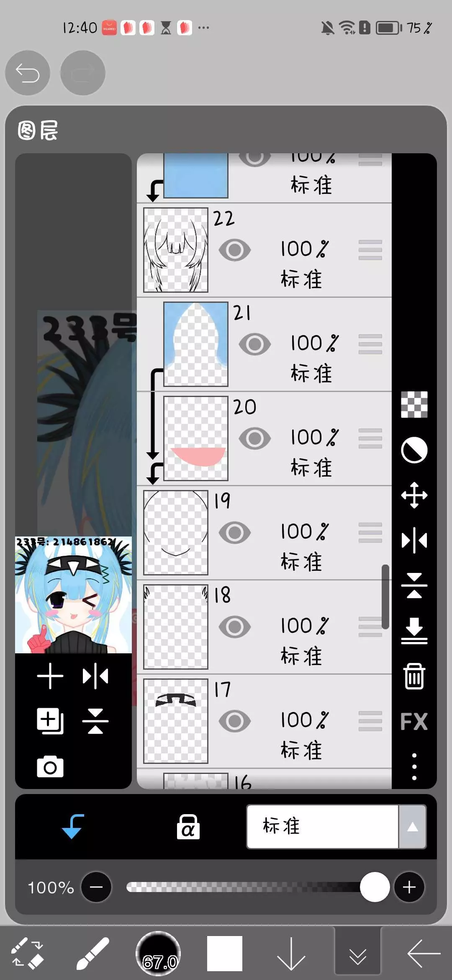This screenshot has height=980, width=452.
Task: Invert layer colors with the half-circle icon
Action: (x=414, y=450)
